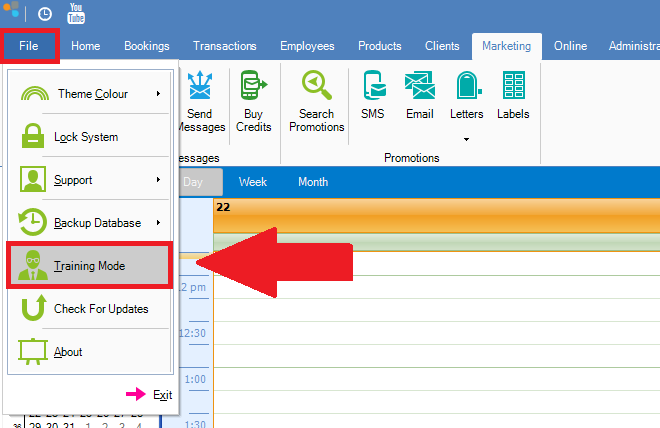Viewport: 660px width, 428px height.
Task: Select Check For Updates menu item
Action: coord(100,309)
